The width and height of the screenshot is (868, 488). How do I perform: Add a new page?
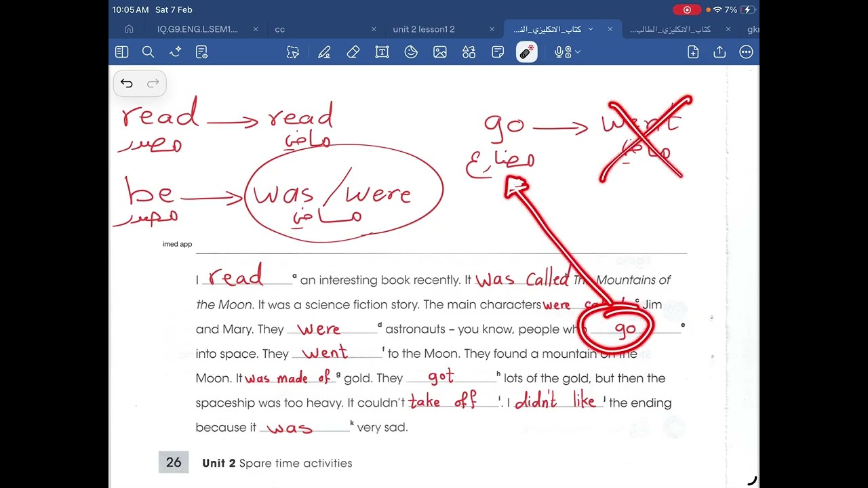[693, 52]
